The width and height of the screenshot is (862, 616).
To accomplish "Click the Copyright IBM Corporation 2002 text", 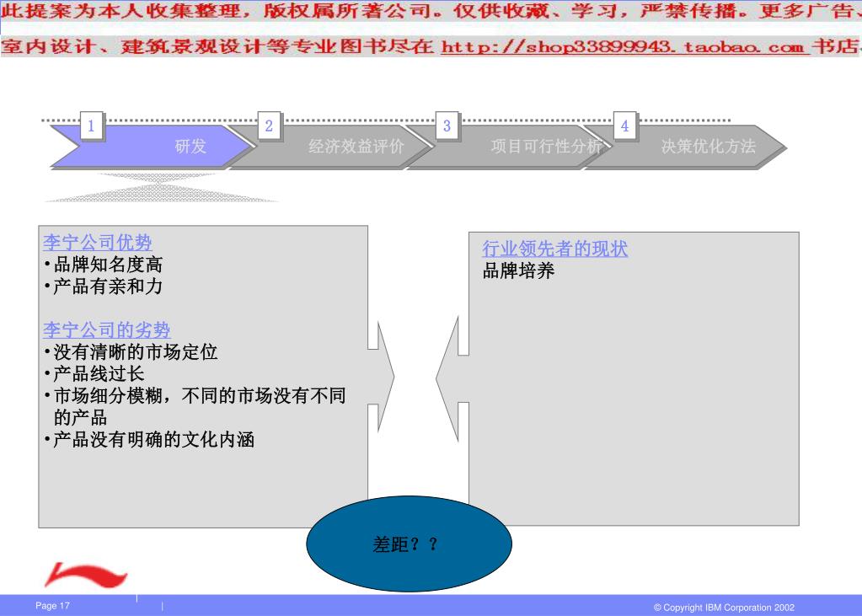I will (724, 608).
